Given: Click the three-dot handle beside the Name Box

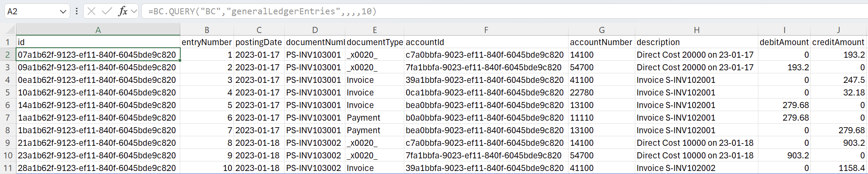Looking at the screenshot, I should coord(77,11).
